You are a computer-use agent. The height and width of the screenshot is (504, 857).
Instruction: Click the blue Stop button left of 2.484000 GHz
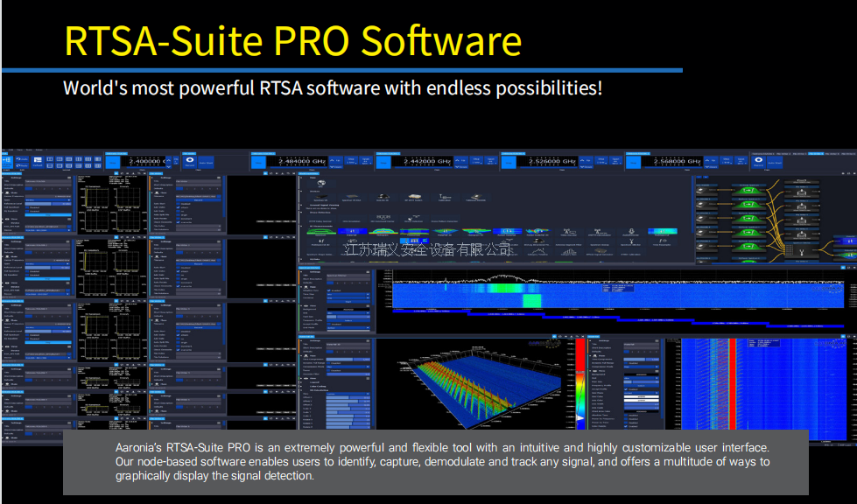click(258, 162)
